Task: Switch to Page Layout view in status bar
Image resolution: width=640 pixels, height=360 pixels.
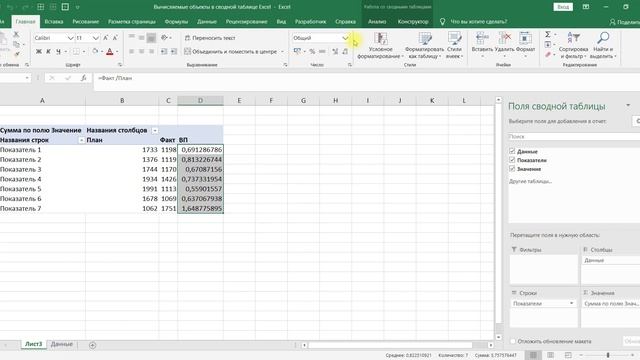Action: (551, 355)
